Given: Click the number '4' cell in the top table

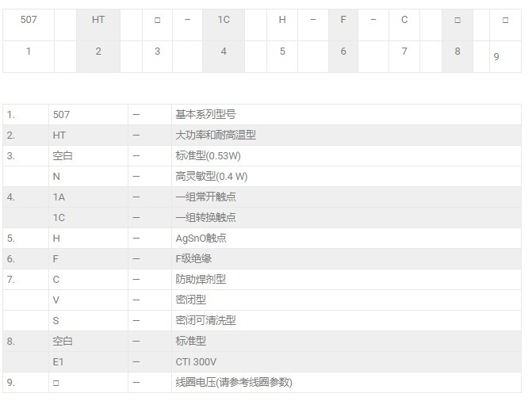Looking at the screenshot, I should coord(224,52).
